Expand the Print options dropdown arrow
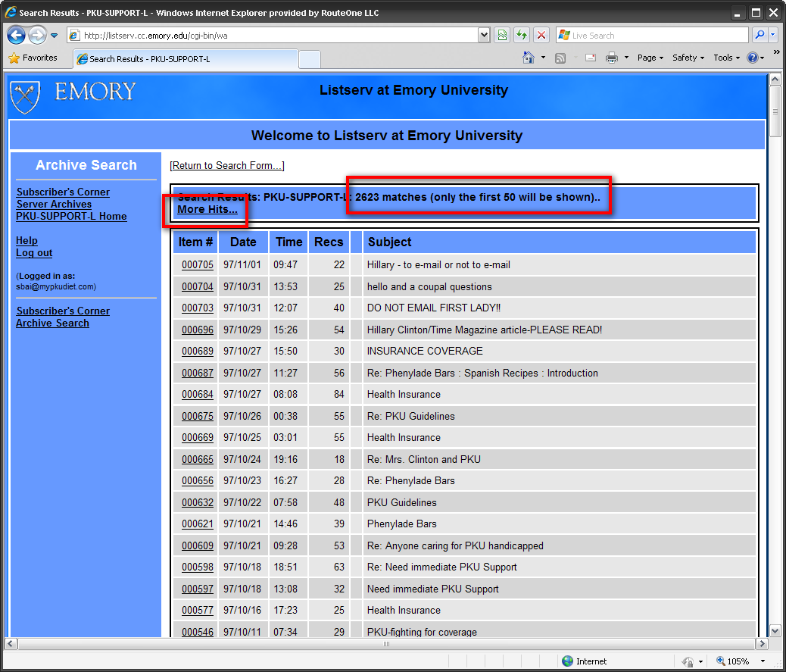The width and height of the screenshot is (786, 672). tap(626, 58)
